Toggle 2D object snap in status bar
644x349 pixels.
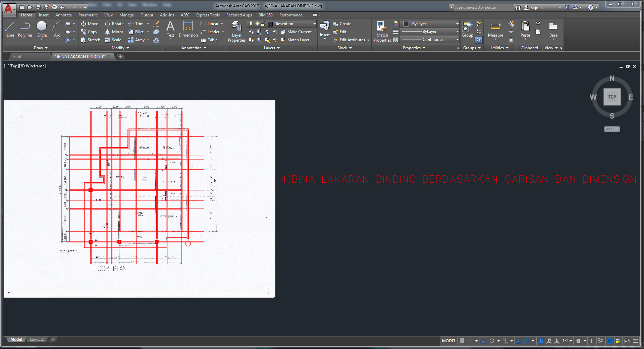tap(527, 341)
